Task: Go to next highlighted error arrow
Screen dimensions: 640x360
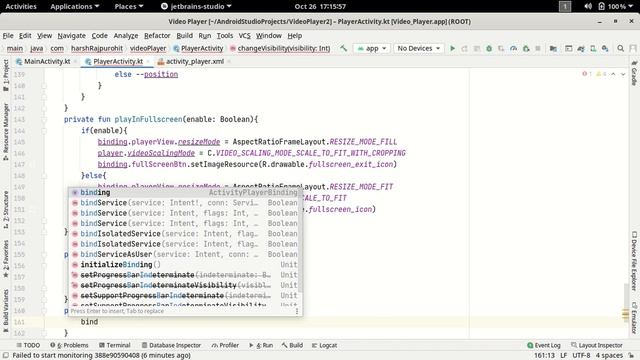Action: pos(623,74)
